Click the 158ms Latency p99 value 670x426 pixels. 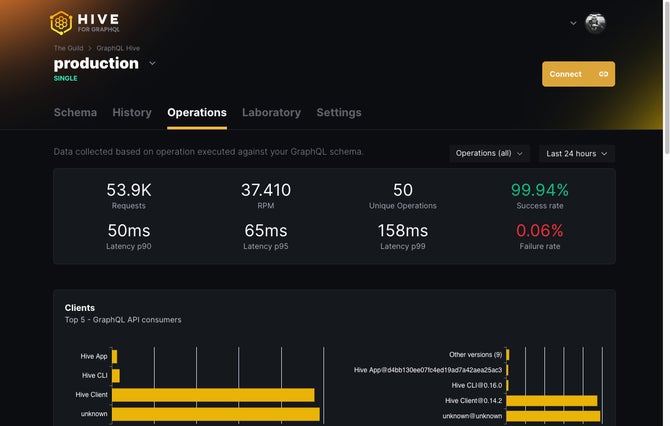[x=403, y=231]
